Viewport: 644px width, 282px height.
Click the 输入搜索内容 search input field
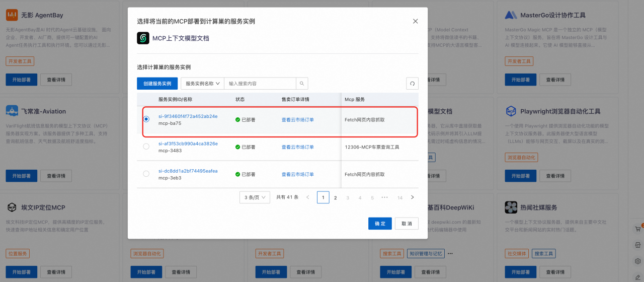click(260, 84)
